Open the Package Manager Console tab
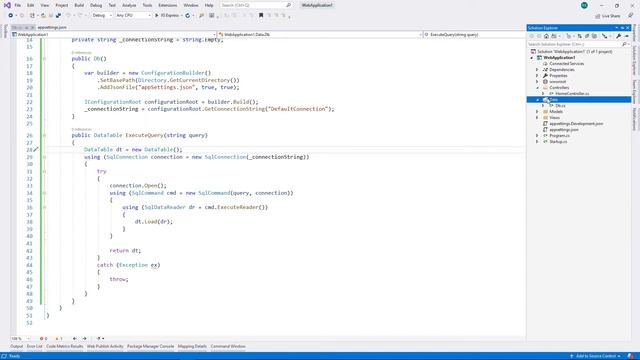Screen dimensions: 640x360 click(151, 347)
